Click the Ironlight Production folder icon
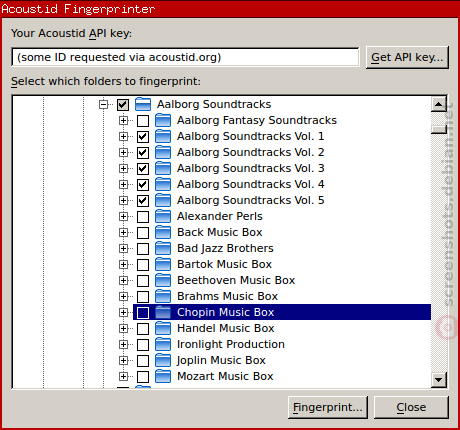 [x=163, y=344]
